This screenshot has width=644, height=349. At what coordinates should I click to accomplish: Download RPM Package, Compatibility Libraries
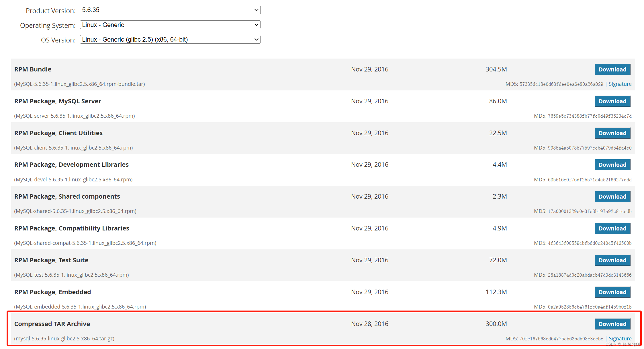(612, 228)
